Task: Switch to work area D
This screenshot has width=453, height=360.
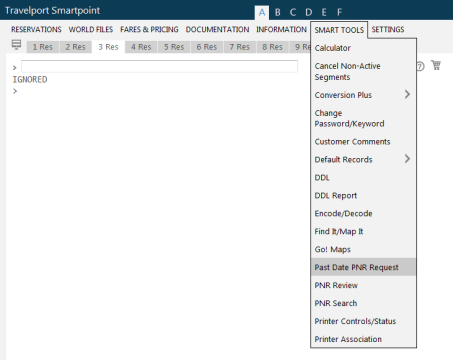Action: 309,13
